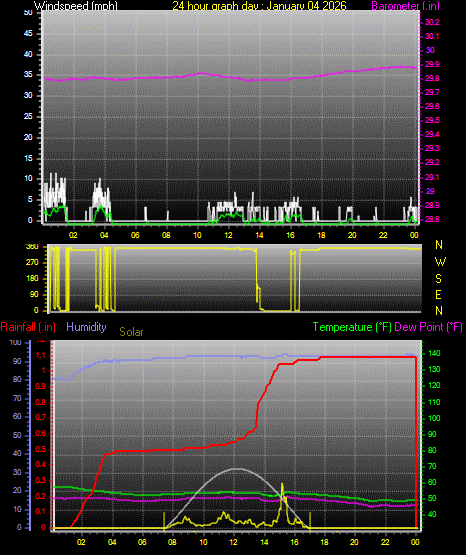The width and height of the screenshot is (466, 555).
Task: Click the Rainfall (.in) legend label
Action: coord(28,327)
